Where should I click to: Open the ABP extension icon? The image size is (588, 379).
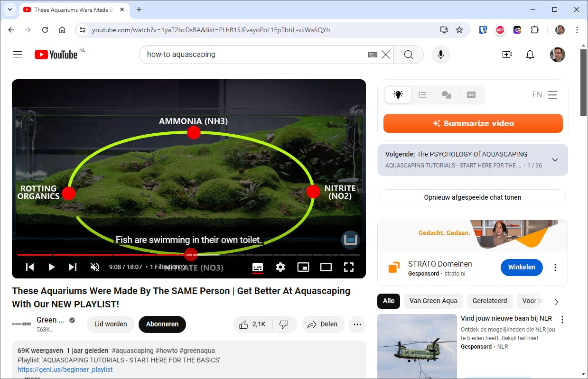[500, 30]
